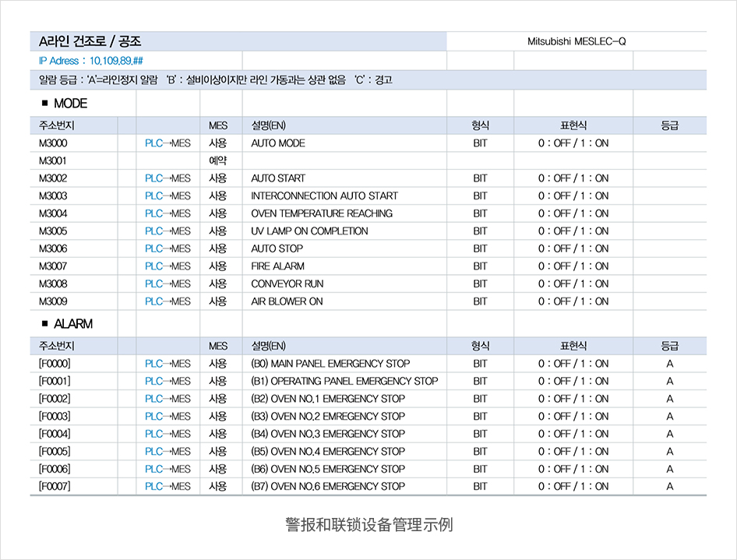Click the (B4) OVEN NO.3 EMERGENCY STOP entry
The height and width of the screenshot is (560, 737).
327,434
